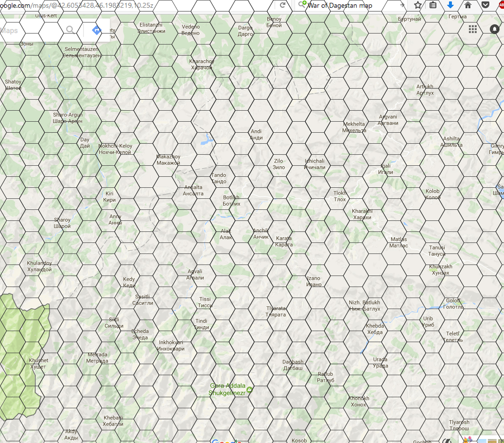The height and width of the screenshot is (443, 504).
Task: Save page with the Pocket icon
Action: click(485, 5)
